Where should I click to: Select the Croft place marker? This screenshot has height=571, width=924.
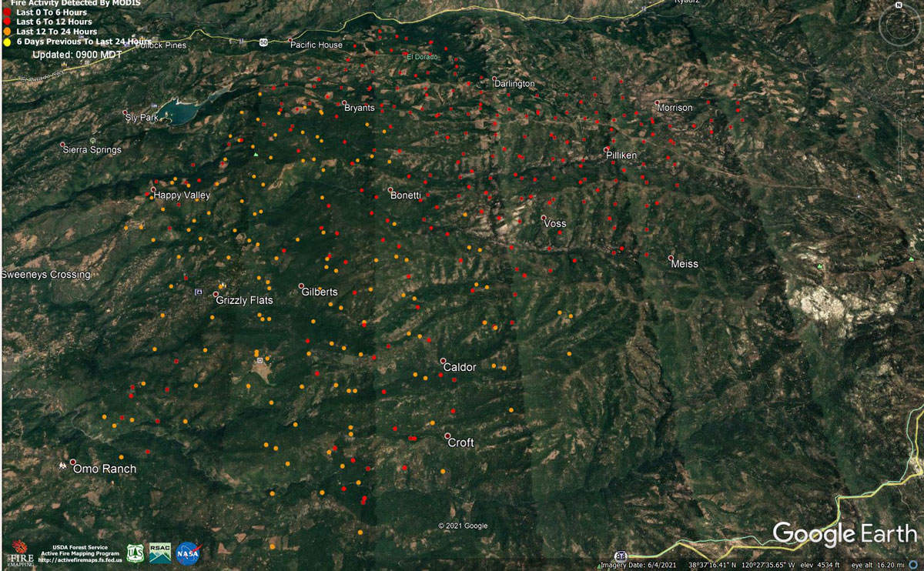[x=447, y=436]
